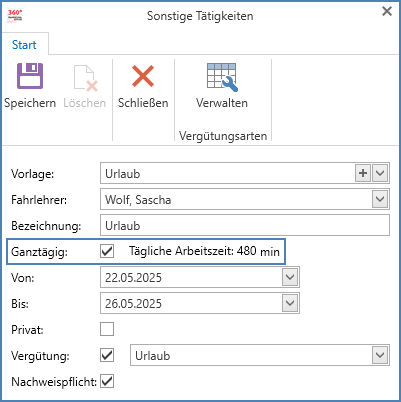Expand the Vorlage dropdown arrow
This screenshot has width=401, height=402.
[380, 173]
